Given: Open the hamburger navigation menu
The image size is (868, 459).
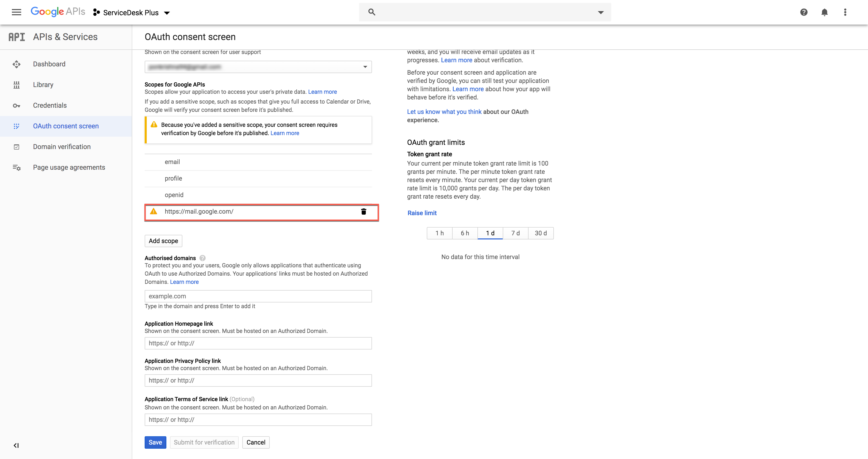Looking at the screenshot, I should tap(16, 12).
